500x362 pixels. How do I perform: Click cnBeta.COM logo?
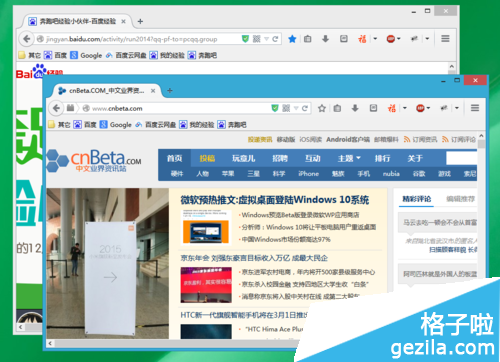click(x=94, y=161)
